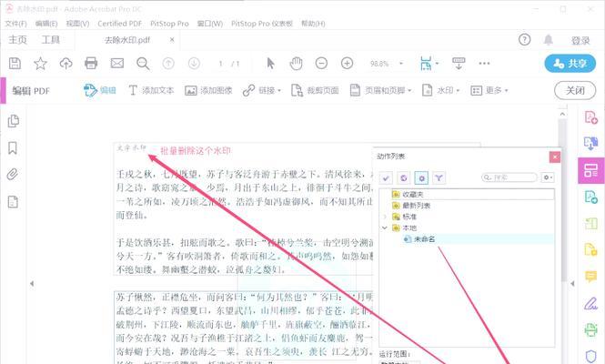
Task: Open the Attachments paperclip panel
Action: tap(14, 175)
